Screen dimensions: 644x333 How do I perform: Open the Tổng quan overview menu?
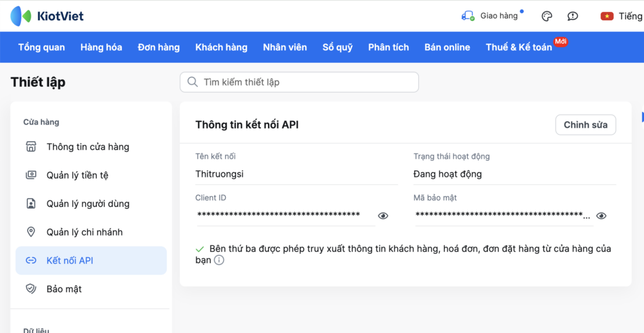click(42, 47)
